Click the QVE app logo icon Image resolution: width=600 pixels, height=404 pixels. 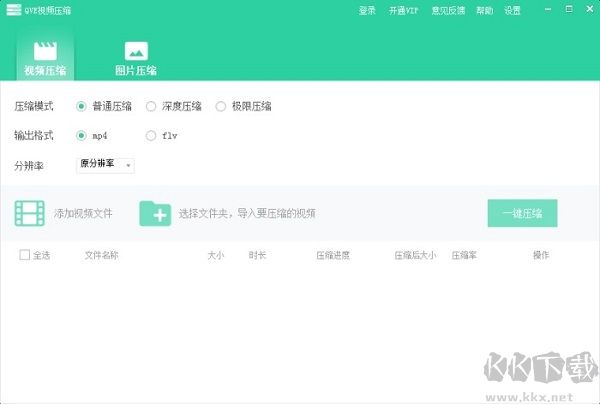tap(13, 10)
